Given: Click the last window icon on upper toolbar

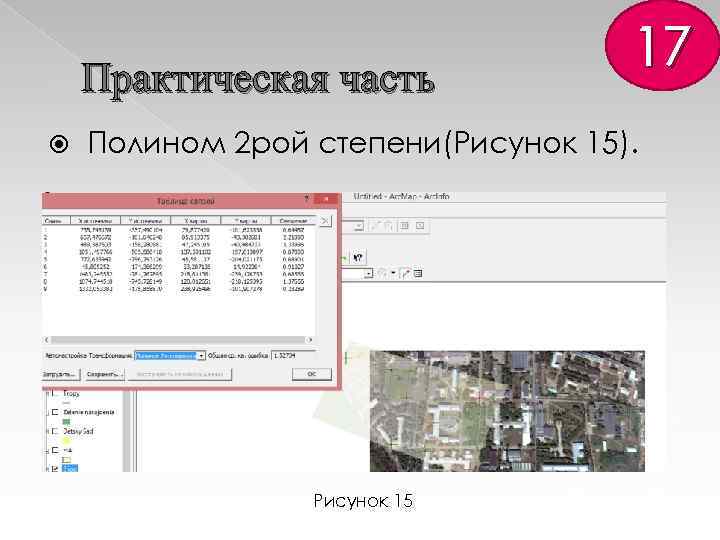Looking at the screenshot, I should coord(420,226).
